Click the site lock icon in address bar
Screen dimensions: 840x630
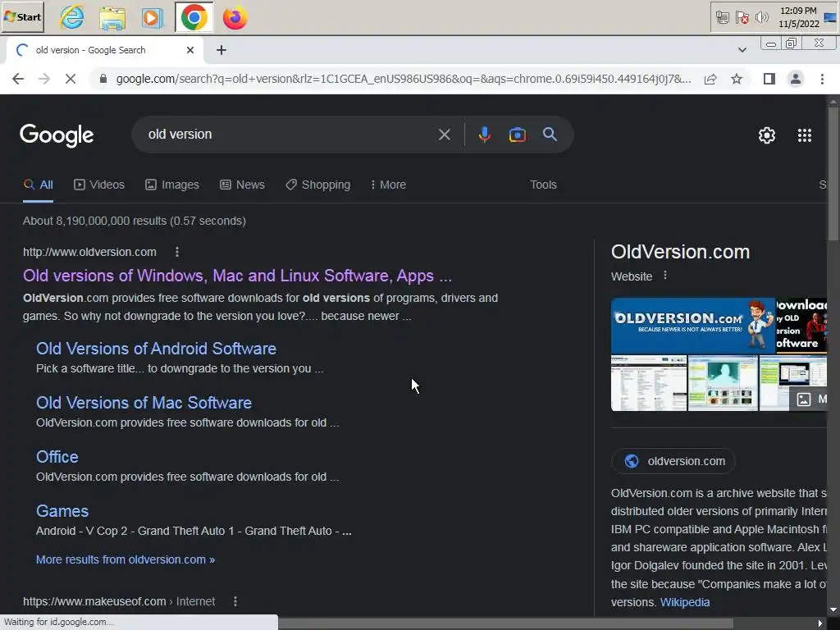pyautogui.click(x=103, y=80)
